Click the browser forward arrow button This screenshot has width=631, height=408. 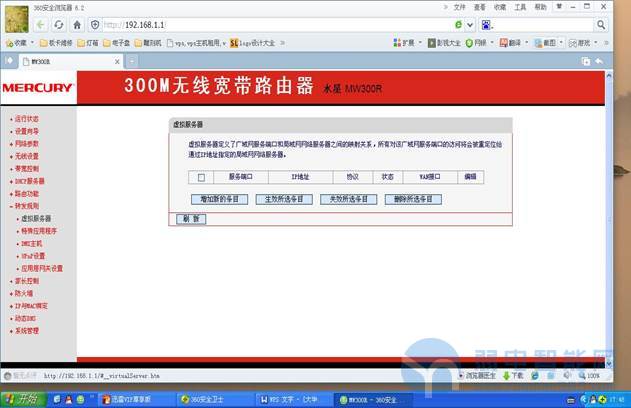pos(40,24)
